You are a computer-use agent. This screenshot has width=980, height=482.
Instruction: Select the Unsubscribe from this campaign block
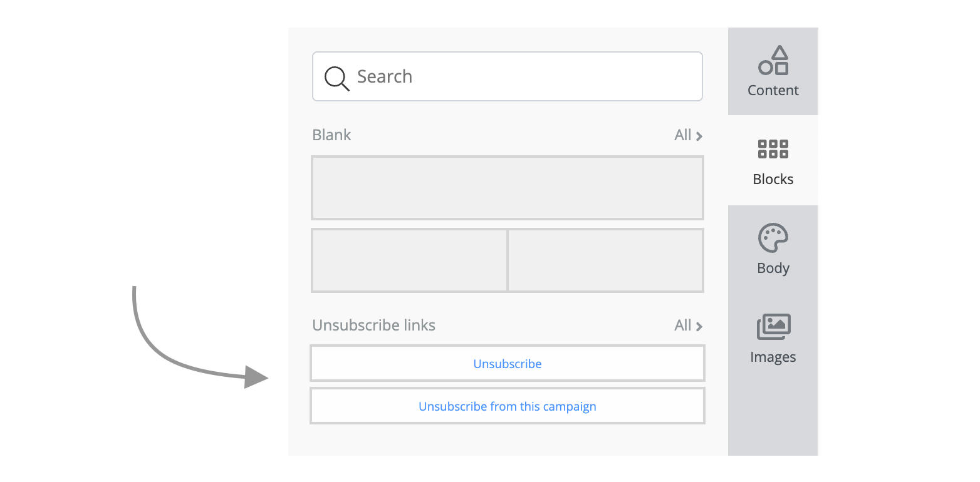point(508,406)
